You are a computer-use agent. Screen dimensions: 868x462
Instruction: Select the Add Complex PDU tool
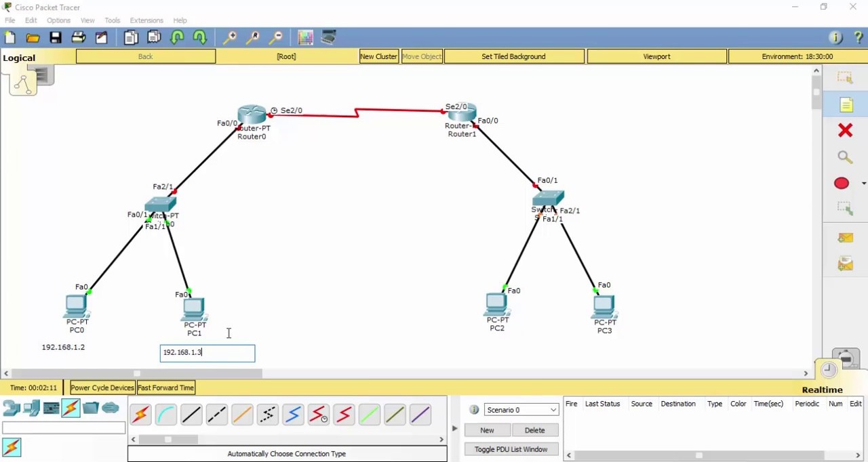click(844, 264)
